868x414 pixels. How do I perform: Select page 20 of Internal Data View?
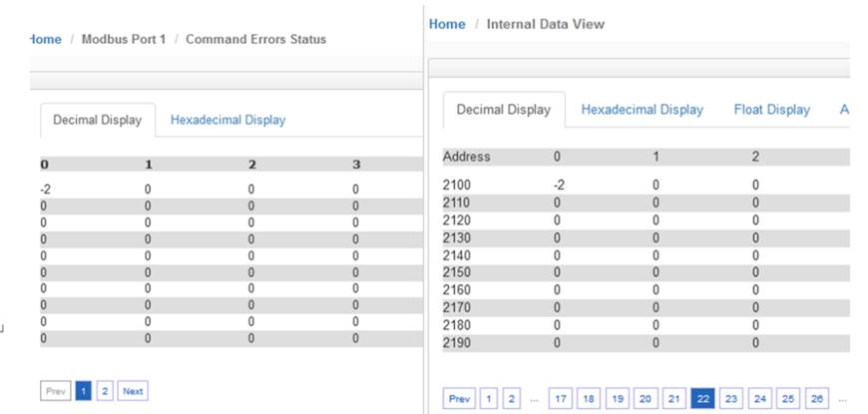(x=646, y=399)
